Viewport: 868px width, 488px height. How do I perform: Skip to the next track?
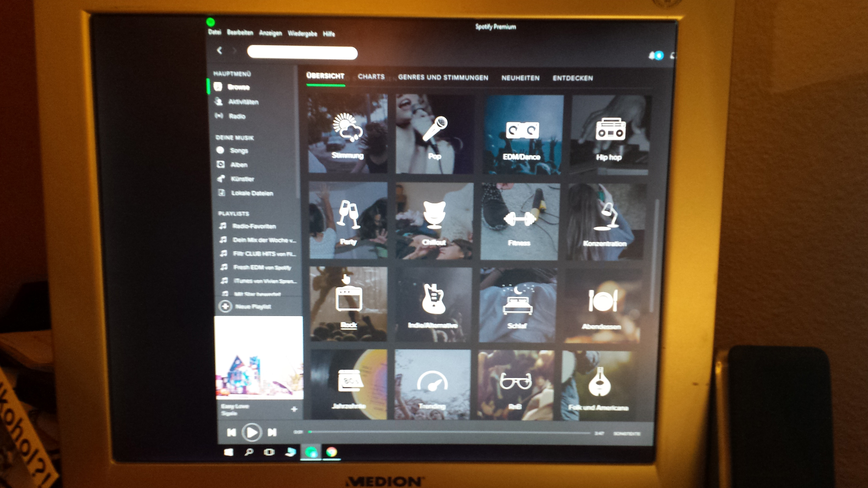[x=272, y=433]
